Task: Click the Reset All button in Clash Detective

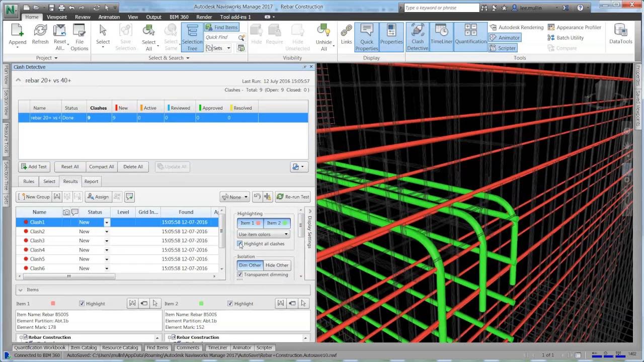Action: 70,166
